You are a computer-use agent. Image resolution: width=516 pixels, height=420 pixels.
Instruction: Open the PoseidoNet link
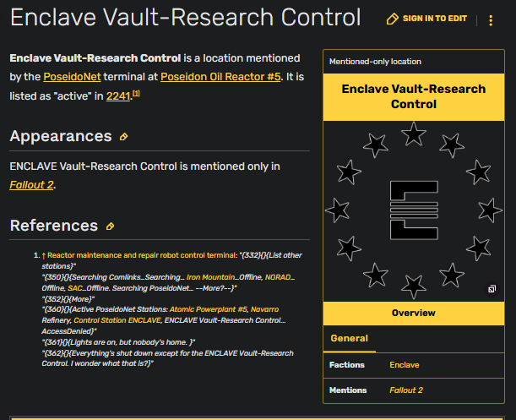pyautogui.click(x=72, y=77)
